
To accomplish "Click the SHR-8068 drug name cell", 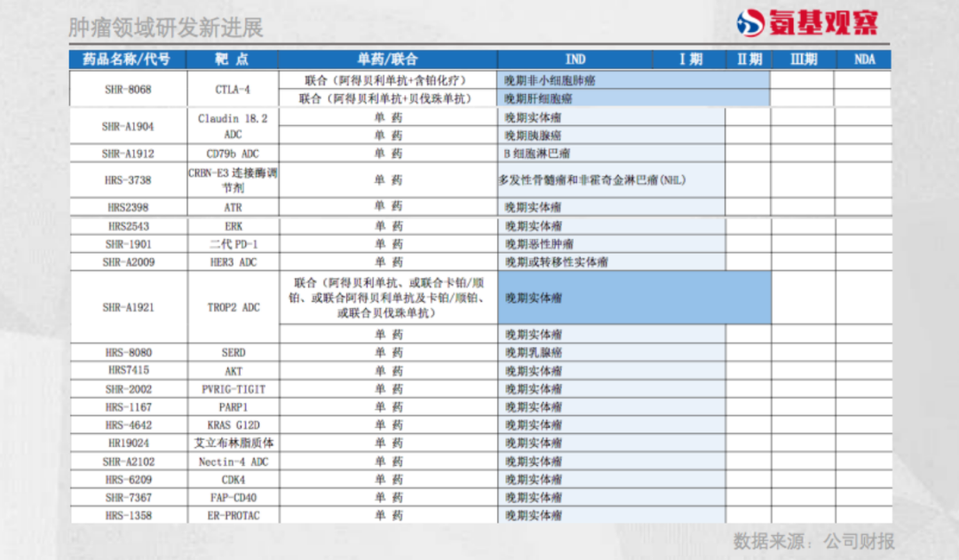I will pos(128,90).
